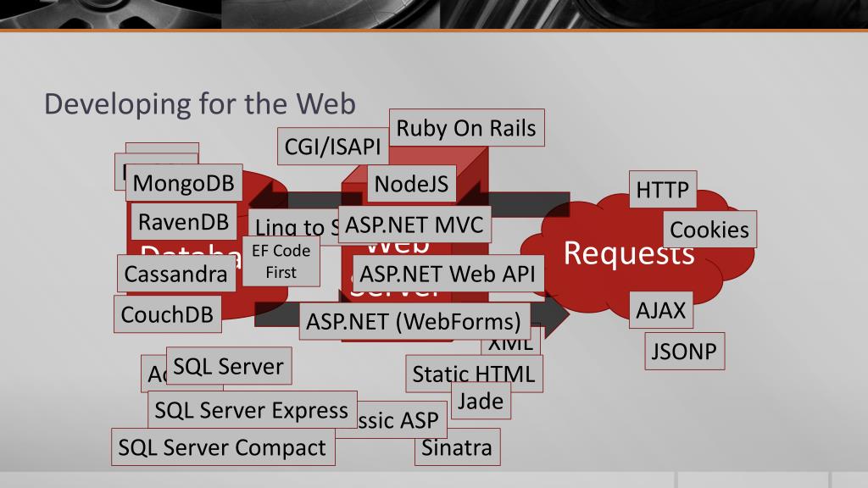Click the ASP.NET (WebForms) label box
The height and width of the screenshot is (488, 868).
point(414,321)
